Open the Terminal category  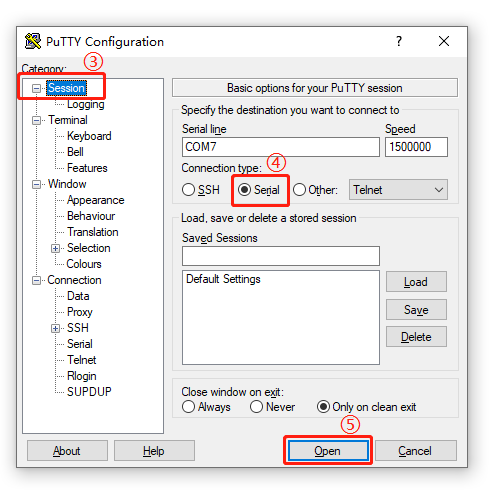68,120
